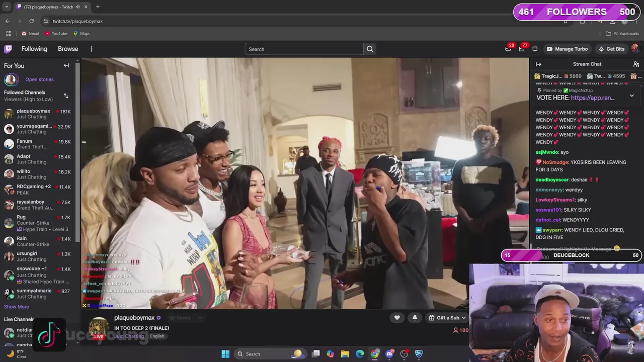644x362 pixels.
Task: Open the Following page
Action: 34,49
